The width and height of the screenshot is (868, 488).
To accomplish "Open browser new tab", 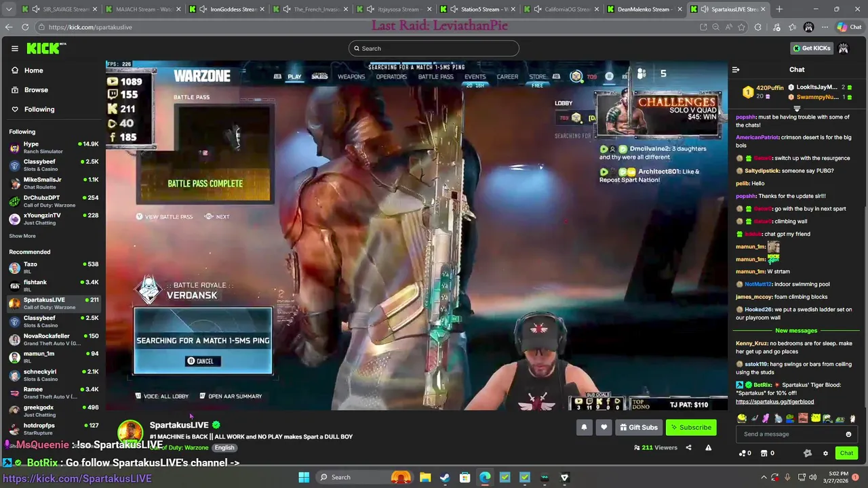I will [x=779, y=9].
